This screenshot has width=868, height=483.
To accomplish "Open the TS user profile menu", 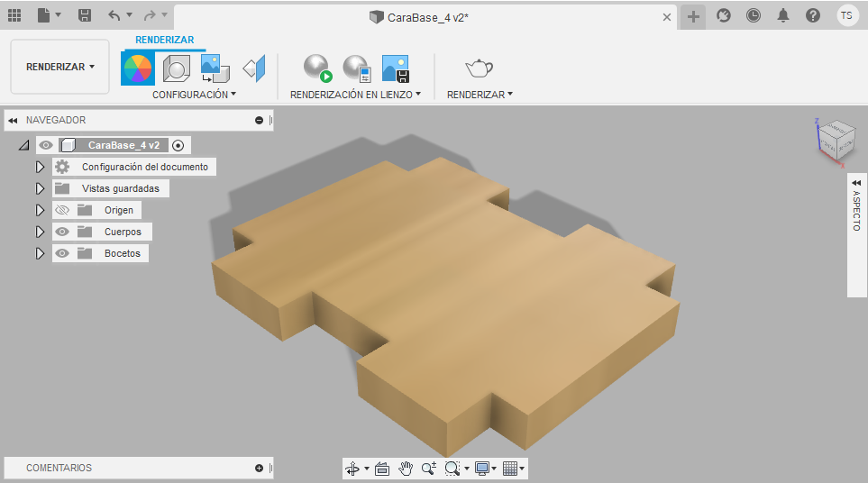I will click(x=847, y=15).
